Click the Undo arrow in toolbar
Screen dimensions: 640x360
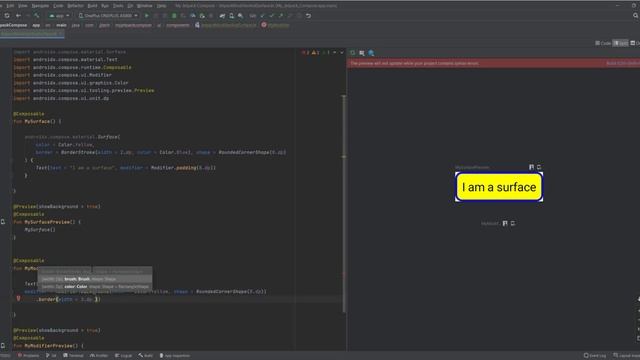309,16
